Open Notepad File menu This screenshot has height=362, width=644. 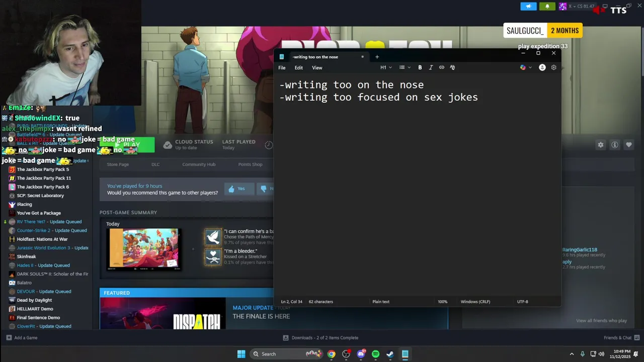pos(282,68)
